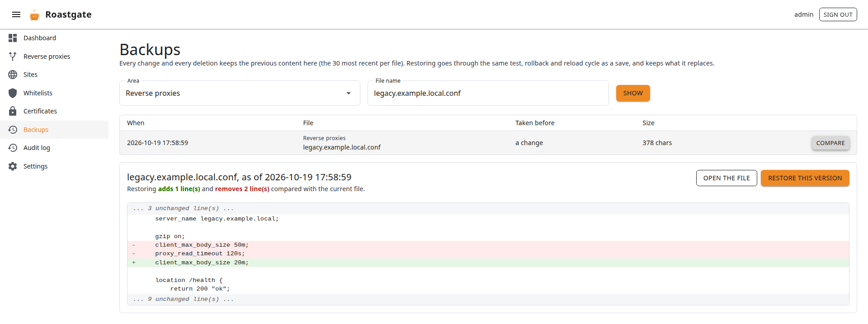Viewport: 868px width, 324px height.
Task: Click the 'adds 1 line(s)' green text
Action: tap(179, 189)
